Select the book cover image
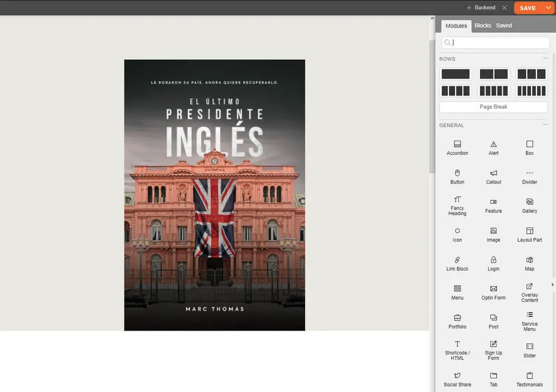The image size is (556, 392). 214,195
